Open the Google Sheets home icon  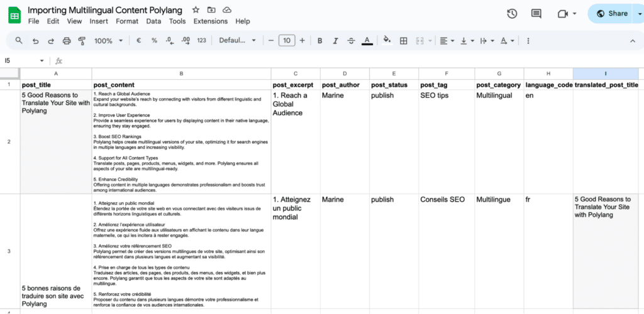click(15, 15)
